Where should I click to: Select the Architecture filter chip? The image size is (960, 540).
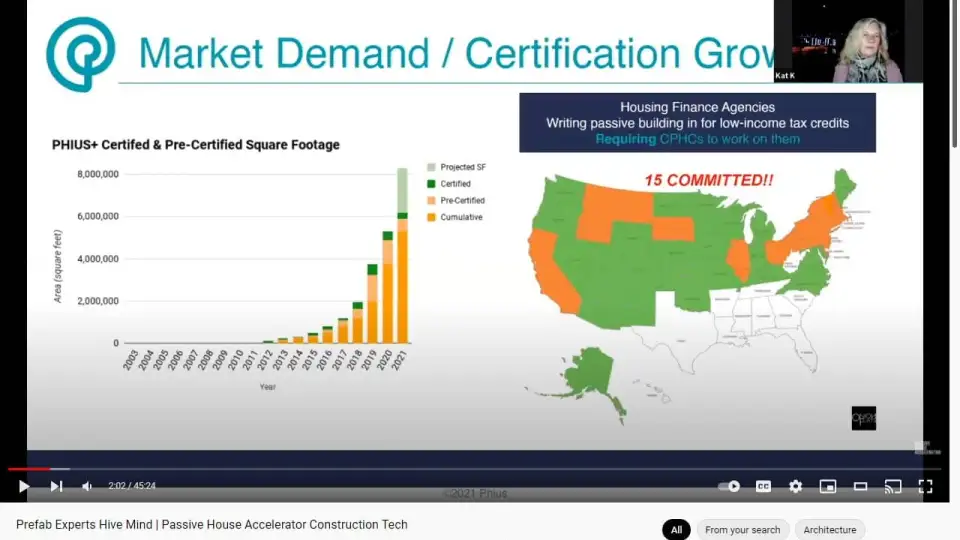pos(830,530)
